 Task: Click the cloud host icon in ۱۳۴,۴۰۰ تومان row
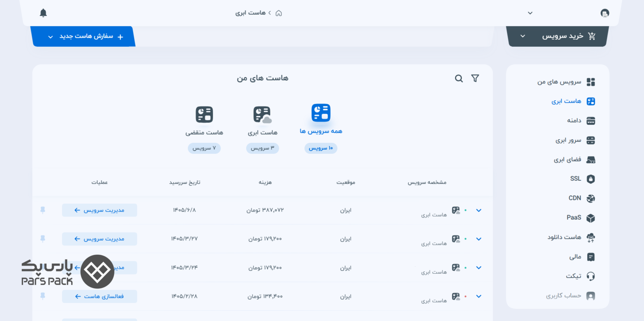(456, 296)
